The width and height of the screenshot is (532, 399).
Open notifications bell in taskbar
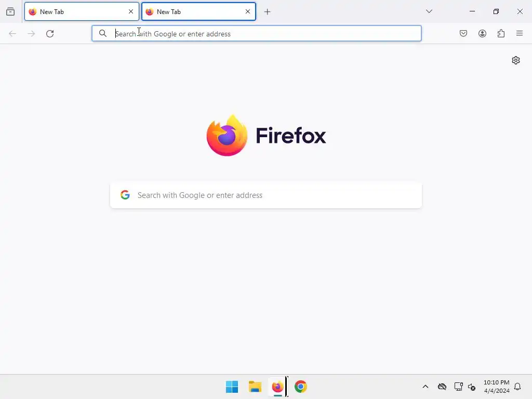[517, 387]
